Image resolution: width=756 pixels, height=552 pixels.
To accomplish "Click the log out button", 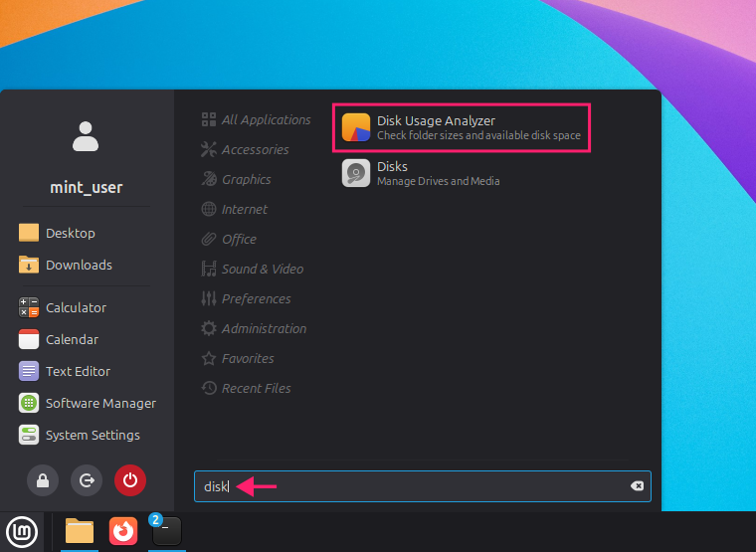I will pos(87,480).
